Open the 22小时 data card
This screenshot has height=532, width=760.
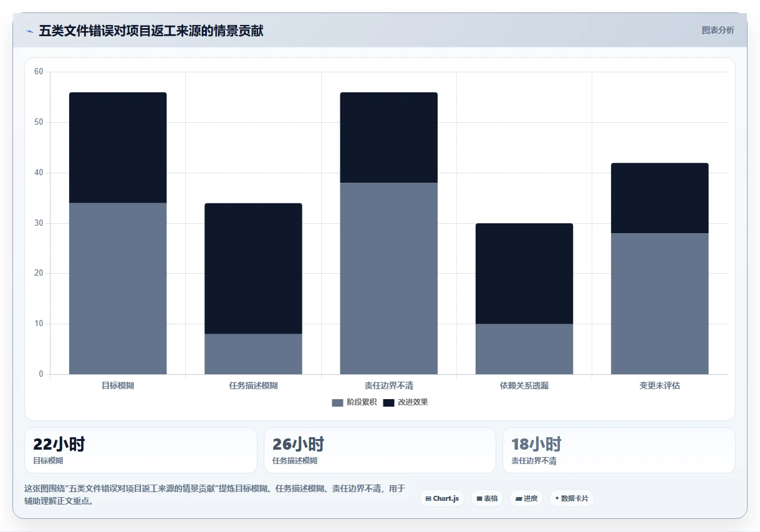(141, 450)
